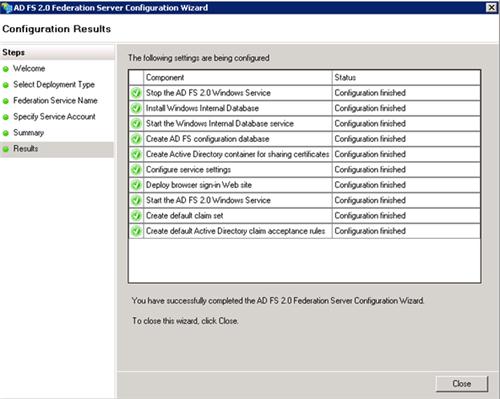Select the Start the Windows Internal Database service row
Screen dimensions: 500x399
point(304,123)
